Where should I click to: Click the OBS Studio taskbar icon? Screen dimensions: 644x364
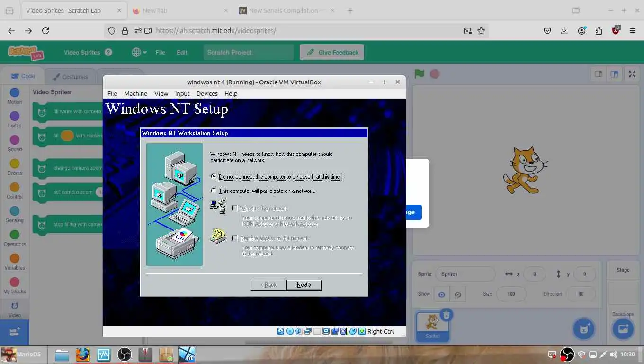coord(124,355)
